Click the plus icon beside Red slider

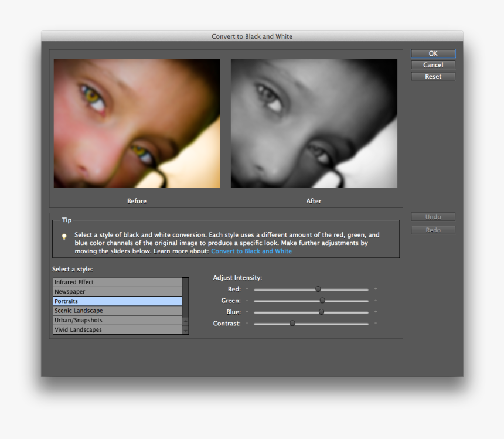tap(376, 289)
